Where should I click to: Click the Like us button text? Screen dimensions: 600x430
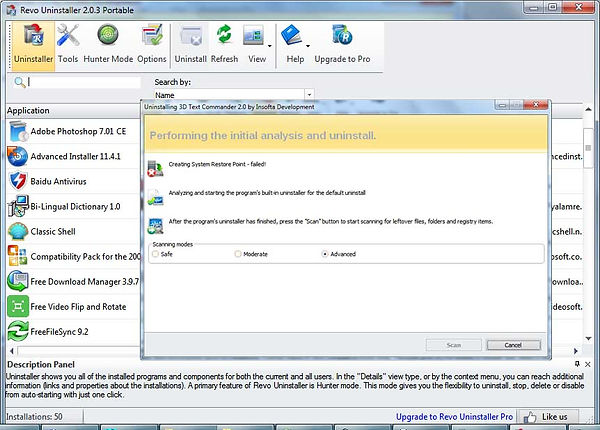point(554,417)
